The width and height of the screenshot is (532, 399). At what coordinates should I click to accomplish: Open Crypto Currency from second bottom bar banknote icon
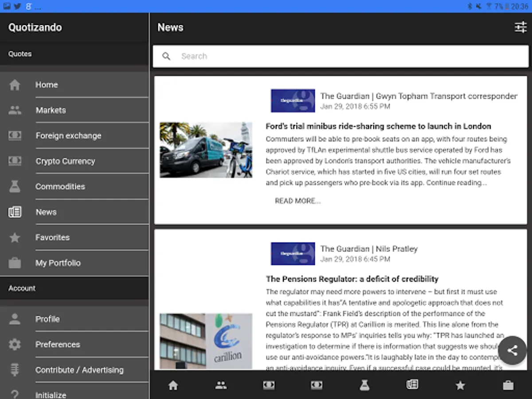[317, 385]
